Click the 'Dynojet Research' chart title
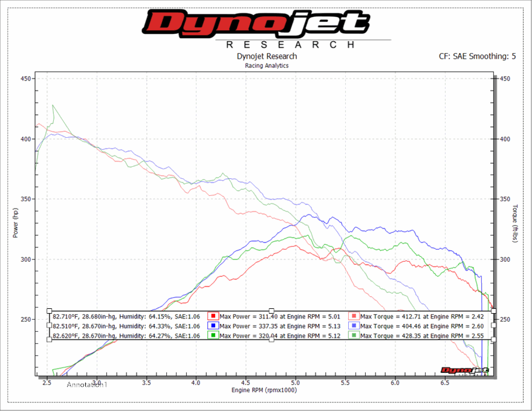The width and height of the screenshot is (532, 411). click(x=267, y=56)
